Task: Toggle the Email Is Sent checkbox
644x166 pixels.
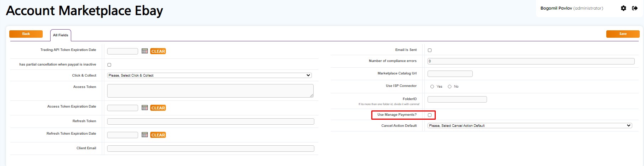Action: pyautogui.click(x=430, y=50)
